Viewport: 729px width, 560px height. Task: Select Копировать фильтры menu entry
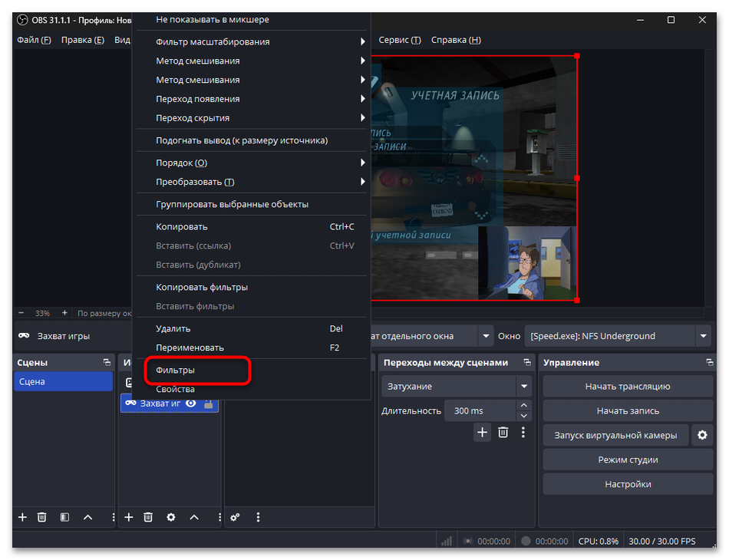pos(252,287)
